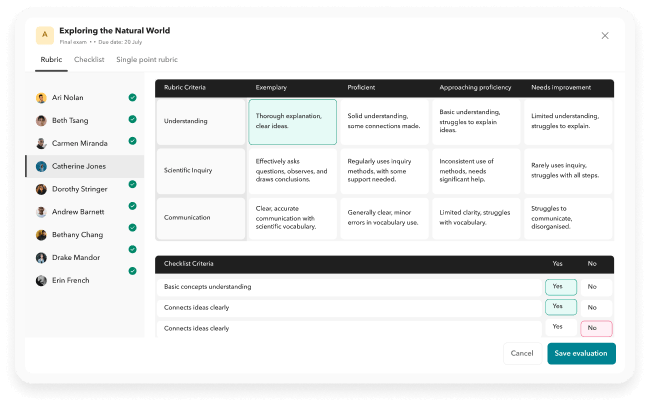Choose "Regularly uses inquiry methods" cell
Screen dimensions: 650x407
pyautogui.click(x=384, y=171)
